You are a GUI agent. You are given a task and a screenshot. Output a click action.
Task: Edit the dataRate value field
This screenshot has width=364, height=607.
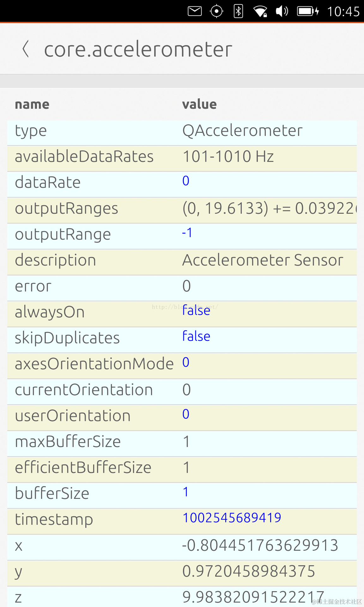click(186, 181)
